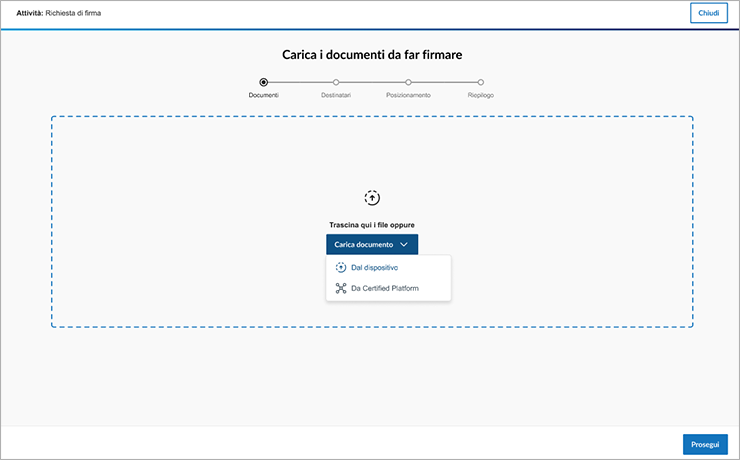This screenshot has height=460, width=740.
Task: Select the Documenti step radio circle
Action: pyautogui.click(x=264, y=82)
